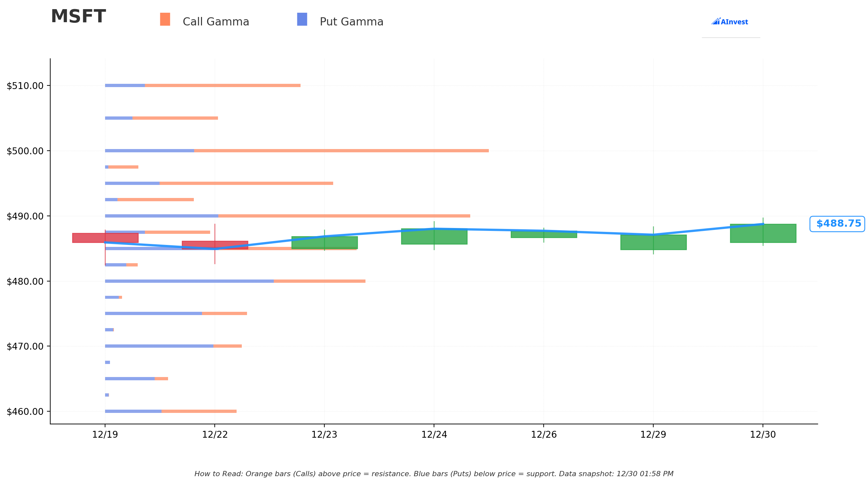Select the $460.00 y-axis label

(x=25, y=412)
